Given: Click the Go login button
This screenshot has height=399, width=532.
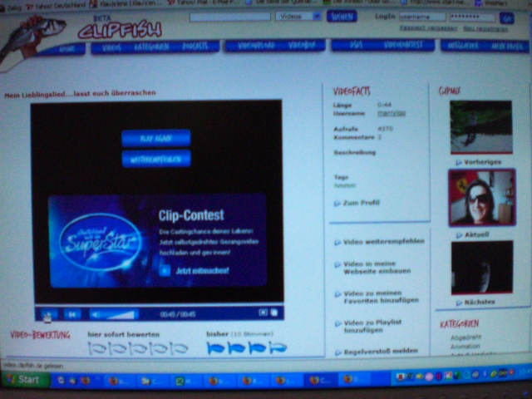Looking at the screenshot, I should point(507,18).
